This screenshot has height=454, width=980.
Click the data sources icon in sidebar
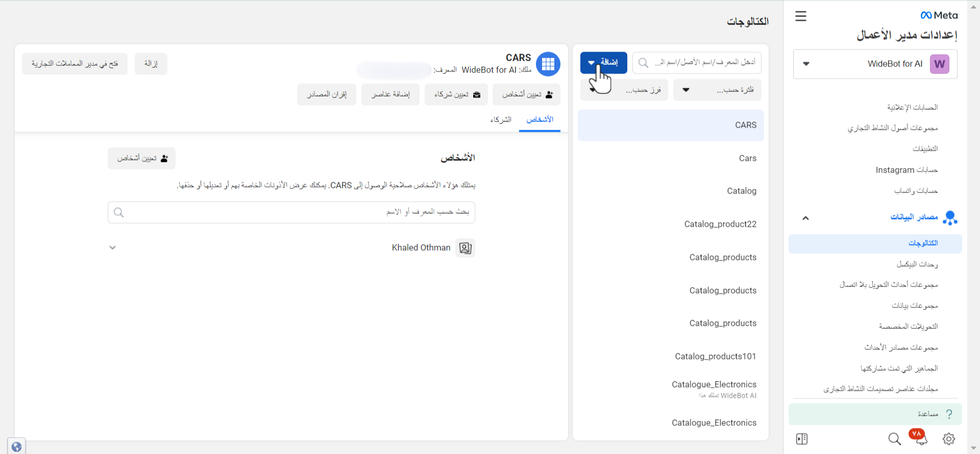click(950, 218)
